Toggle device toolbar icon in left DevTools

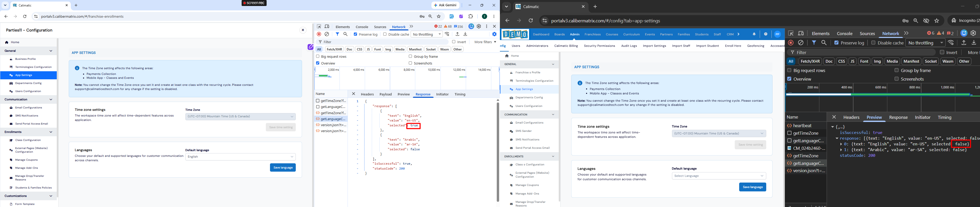[x=327, y=27]
